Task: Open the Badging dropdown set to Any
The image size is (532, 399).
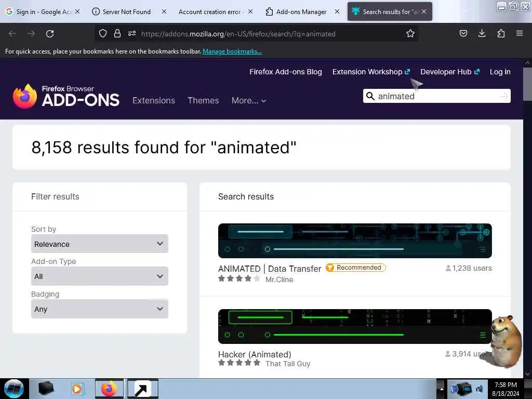Action: [99, 309]
